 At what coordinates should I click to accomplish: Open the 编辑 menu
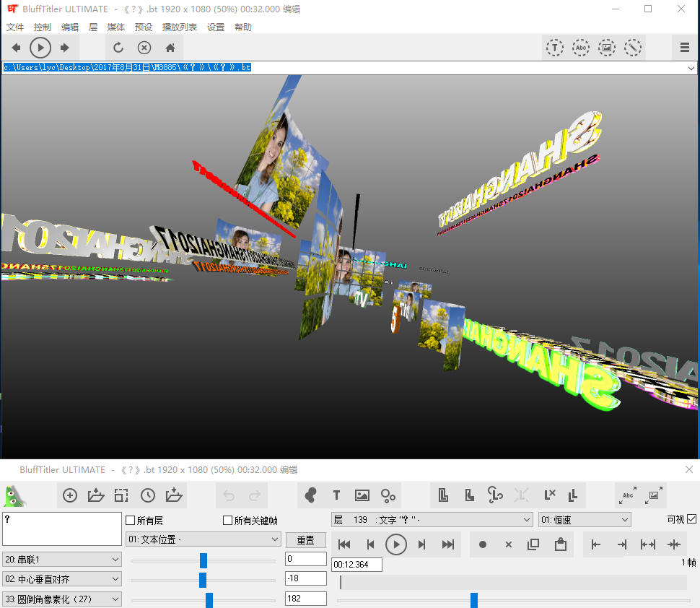click(70, 27)
